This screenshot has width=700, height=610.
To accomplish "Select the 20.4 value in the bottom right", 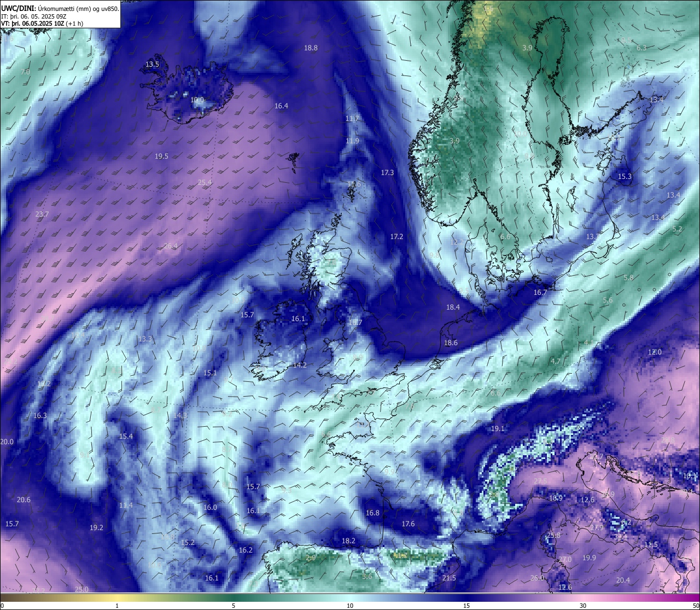I will [623, 580].
